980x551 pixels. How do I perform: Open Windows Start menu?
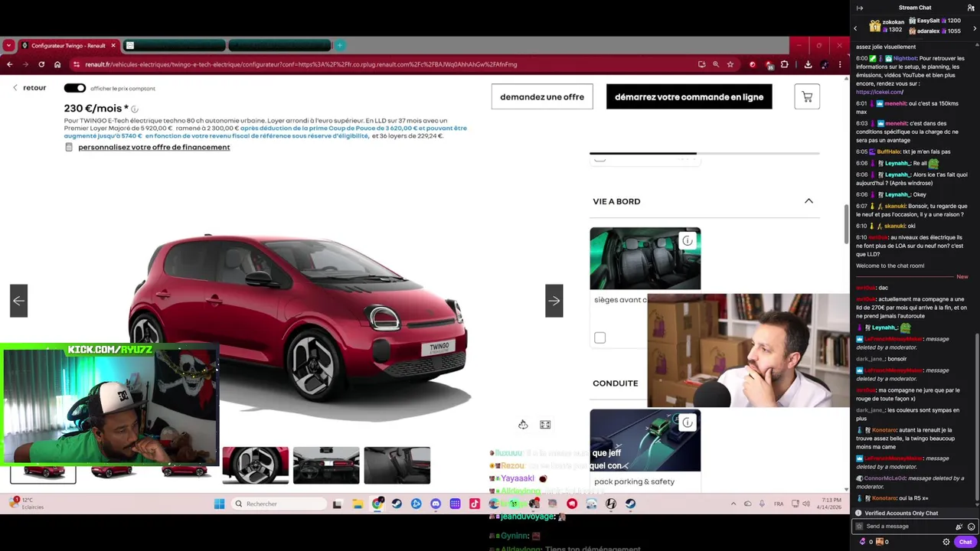pos(220,504)
